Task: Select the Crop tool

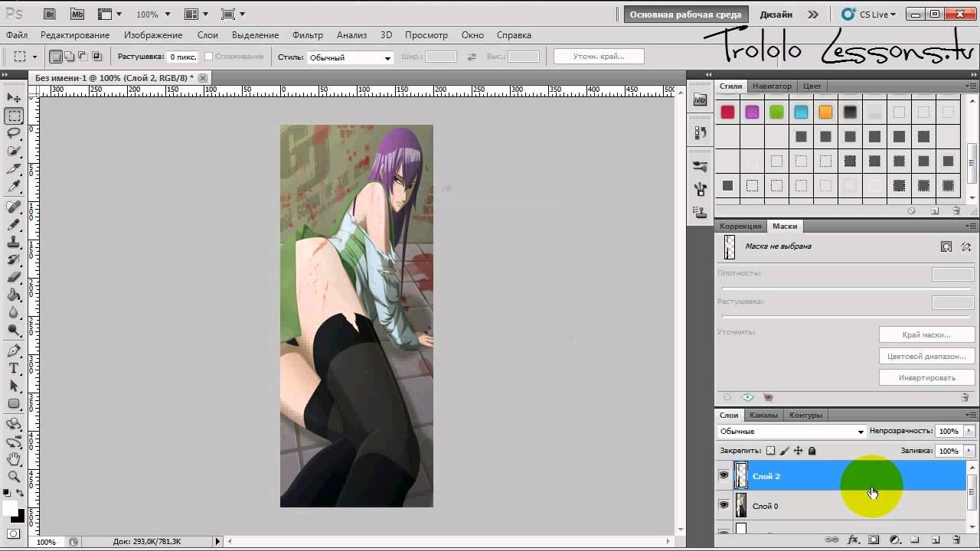Action: pos(14,168)
